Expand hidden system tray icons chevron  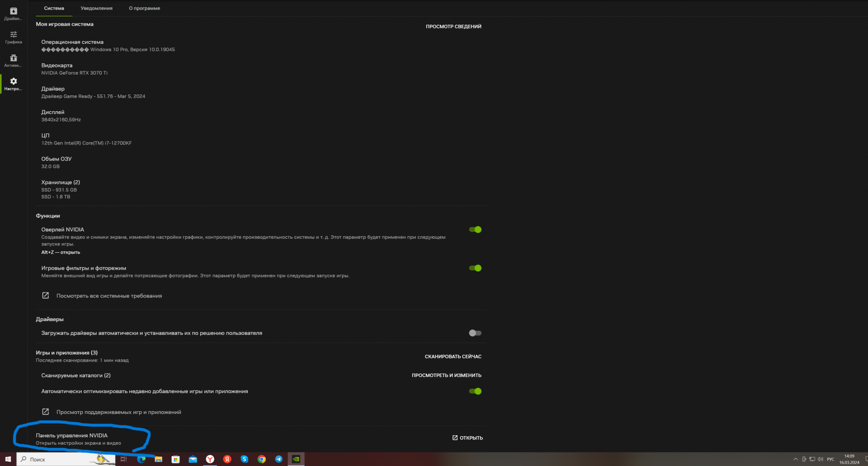(x=796, y=459)
